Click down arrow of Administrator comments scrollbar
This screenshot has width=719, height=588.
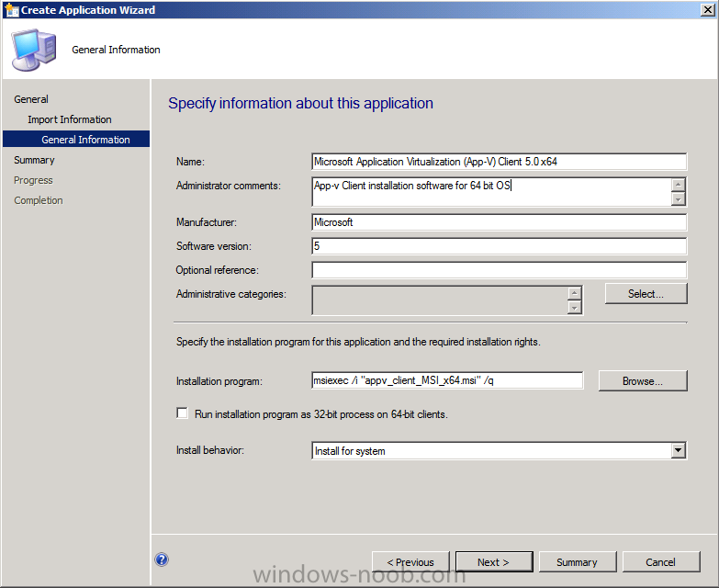tap(679, 198)
